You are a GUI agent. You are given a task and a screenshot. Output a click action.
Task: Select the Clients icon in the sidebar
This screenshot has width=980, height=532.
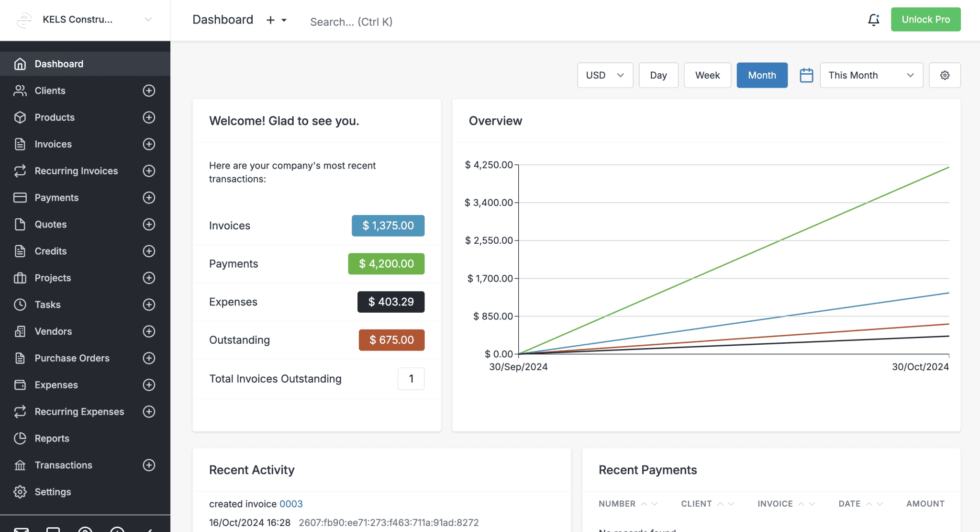[20, 91]
